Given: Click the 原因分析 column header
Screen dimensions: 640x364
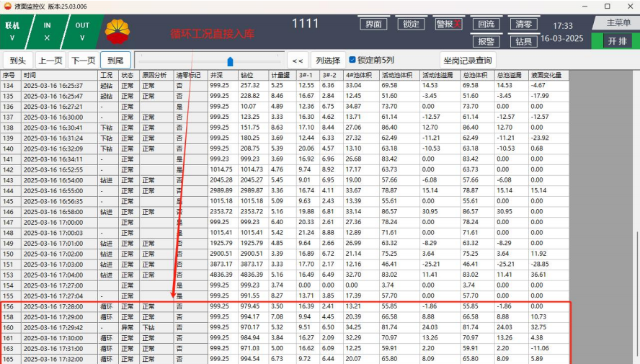Looking at the screenshot, I should (x=156, y=75).
